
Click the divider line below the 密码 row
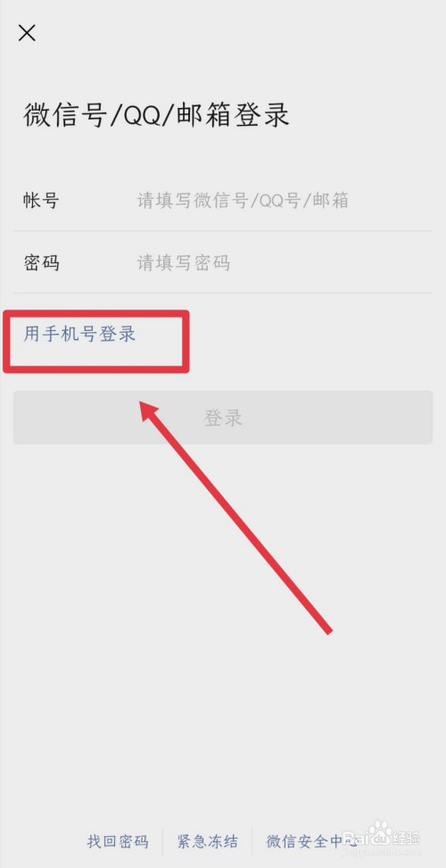pos(223,293)
